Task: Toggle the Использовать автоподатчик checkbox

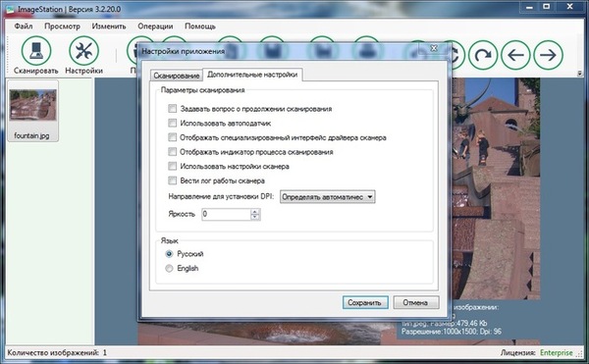Action: click(x=172, y=123)
